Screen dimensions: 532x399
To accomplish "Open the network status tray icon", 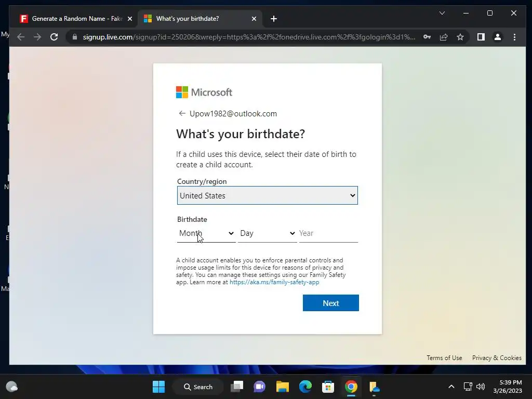I will (x=468, y=387).
